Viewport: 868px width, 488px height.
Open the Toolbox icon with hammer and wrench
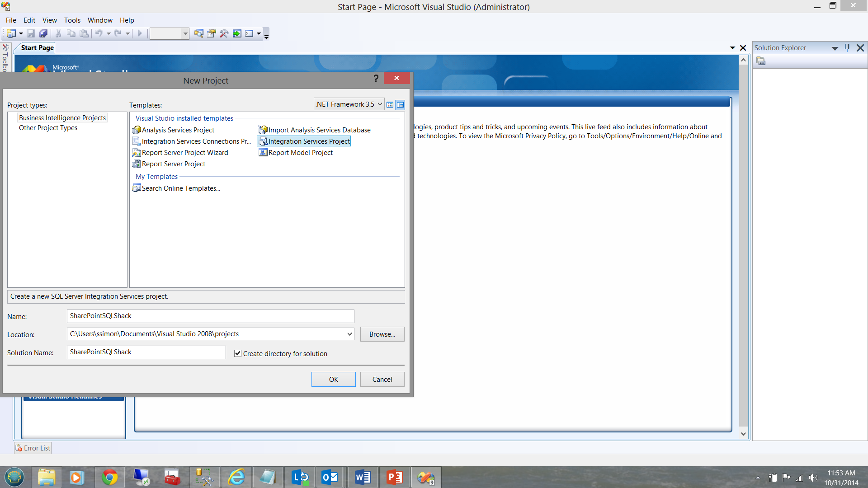[x=224, y=33]
